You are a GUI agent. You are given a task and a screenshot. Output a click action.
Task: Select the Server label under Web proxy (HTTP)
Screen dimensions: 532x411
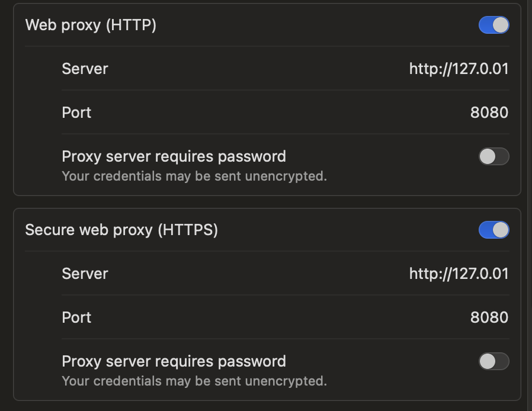[x=85, y=69]
